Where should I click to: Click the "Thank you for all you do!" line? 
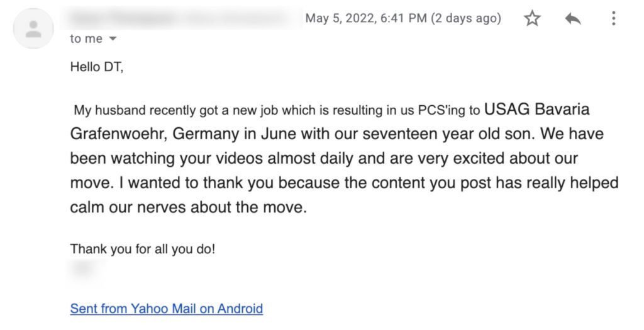[x=143, y=249]
